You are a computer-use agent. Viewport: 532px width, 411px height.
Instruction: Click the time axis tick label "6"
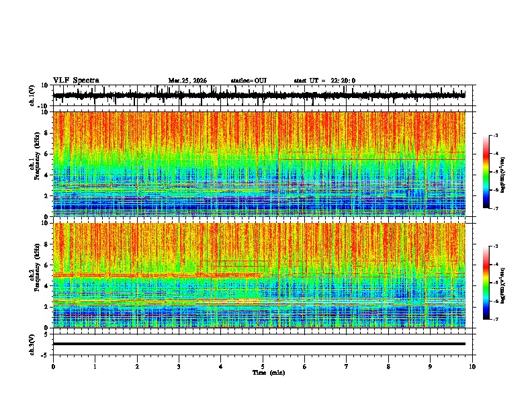click(x=304, y=367)
